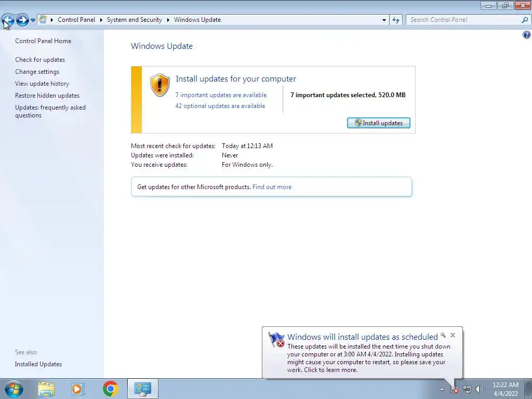The image size is (532, 399).
Task: Click the yellow warning shield icon
Action: (159, 85)
